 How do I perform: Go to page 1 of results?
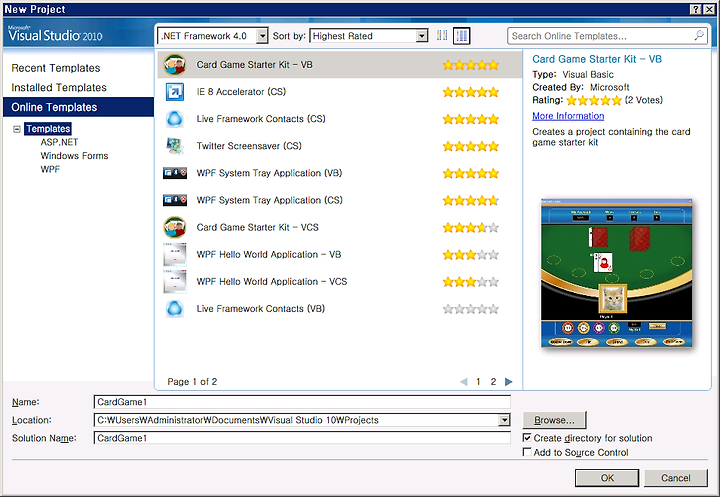[478, 382]
